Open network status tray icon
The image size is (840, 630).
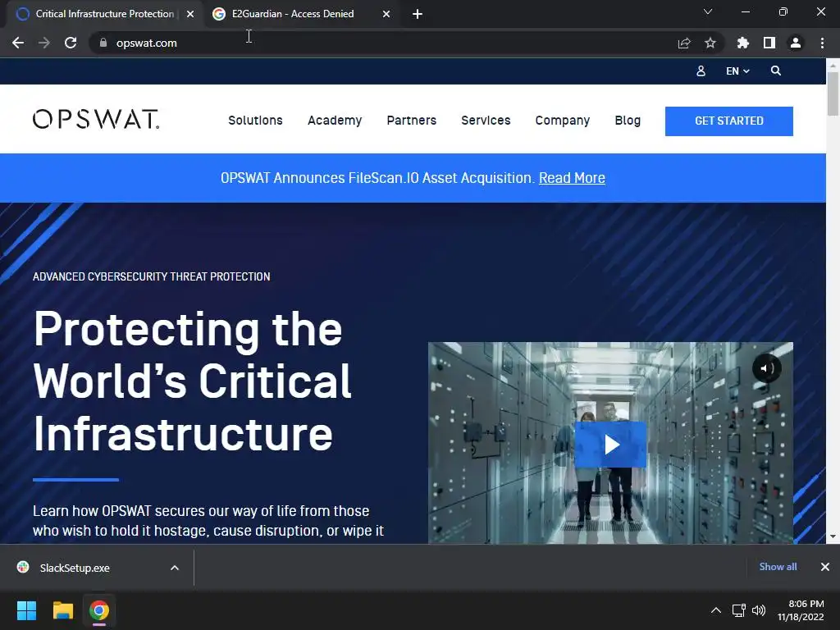[x=739, y=610]
